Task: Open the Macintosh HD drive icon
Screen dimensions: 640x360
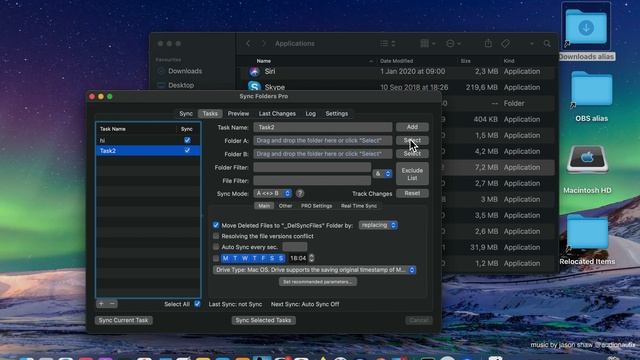Action: tap(587, 160)
